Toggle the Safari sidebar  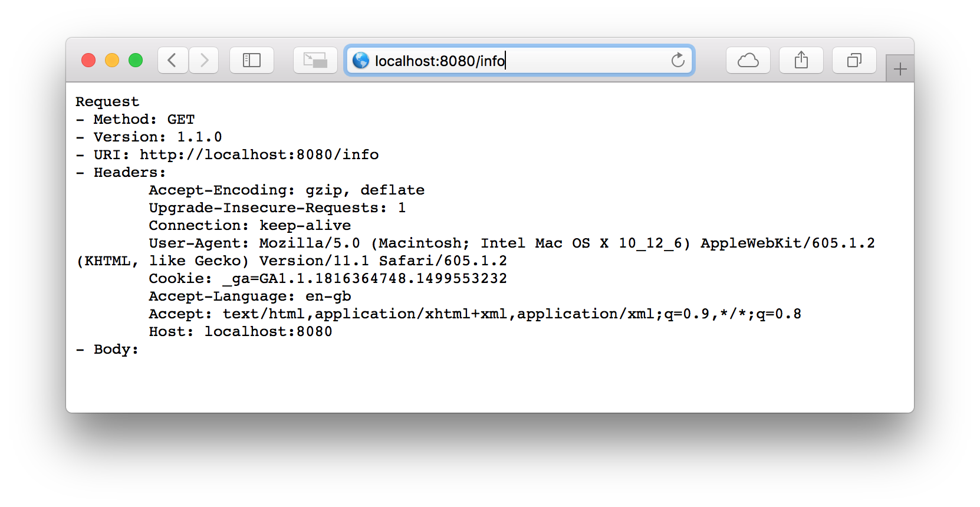(x=252, y=60)
